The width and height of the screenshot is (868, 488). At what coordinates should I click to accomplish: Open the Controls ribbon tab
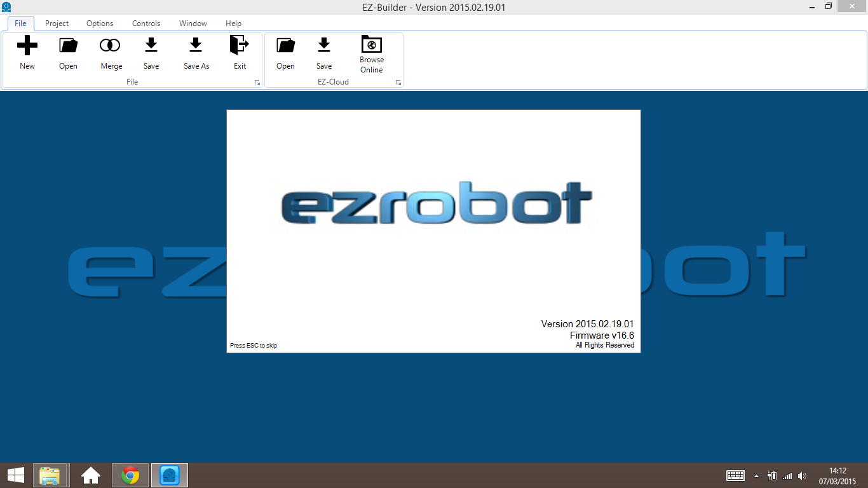pyautogui.click(x=146, y=24)
